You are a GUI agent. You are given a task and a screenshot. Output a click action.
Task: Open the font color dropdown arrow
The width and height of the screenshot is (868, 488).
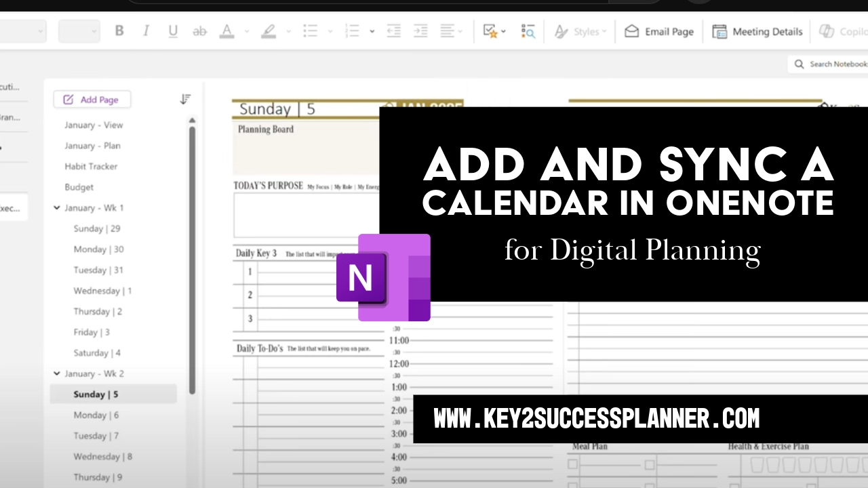click(x=247, y=31)
